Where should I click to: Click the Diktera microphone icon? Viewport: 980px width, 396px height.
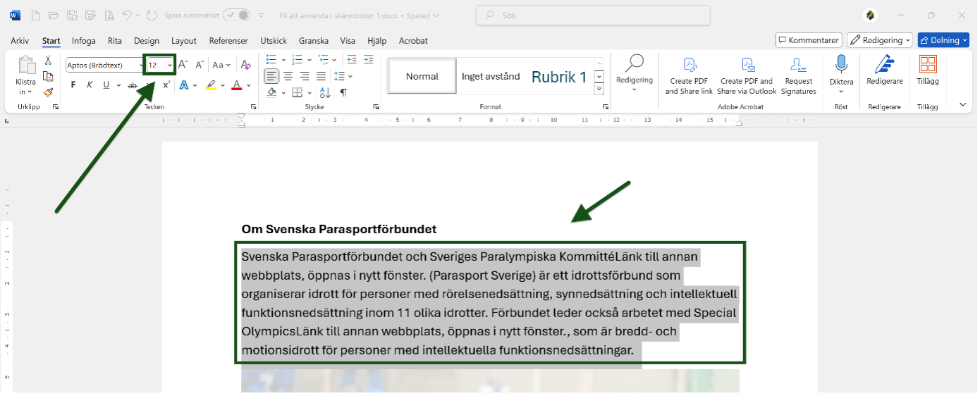click(x=841, y=66)
